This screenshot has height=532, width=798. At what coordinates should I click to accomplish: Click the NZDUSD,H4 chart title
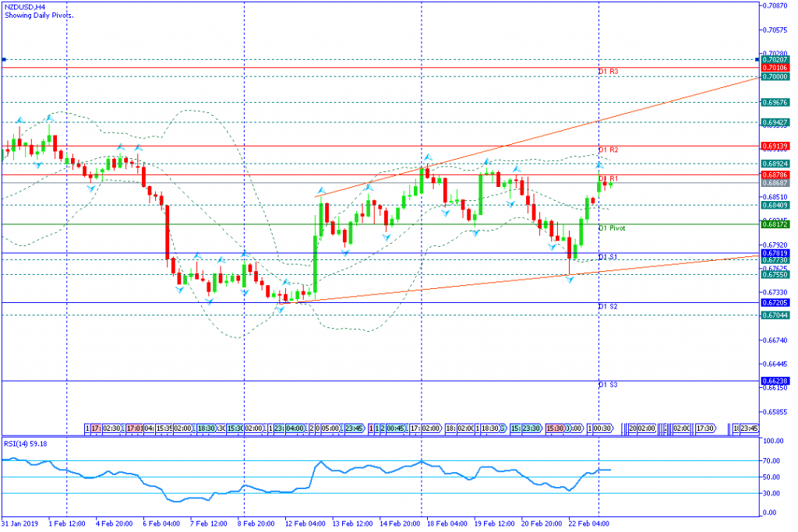(23, 6)
